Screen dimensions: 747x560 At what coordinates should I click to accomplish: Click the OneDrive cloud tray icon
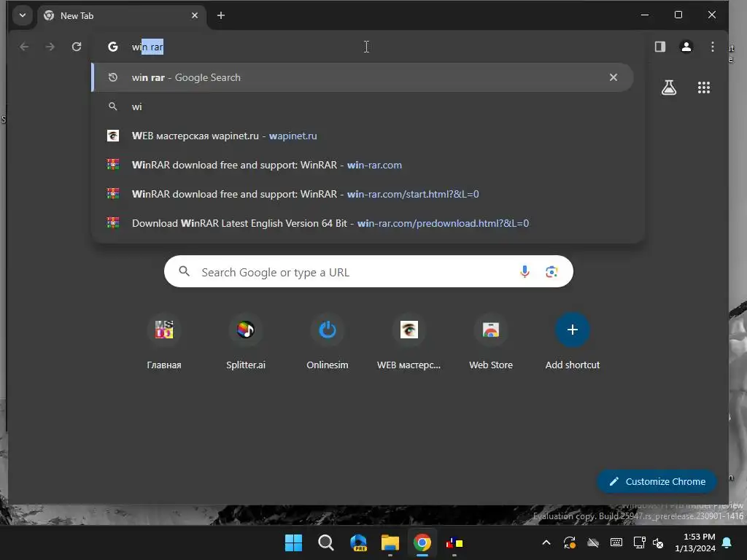(592, 542)
